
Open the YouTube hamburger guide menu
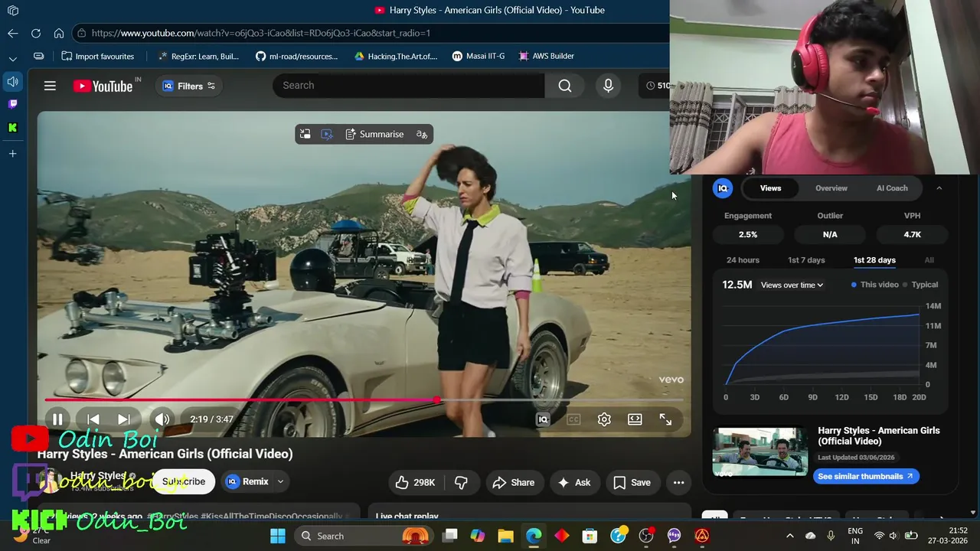pos(50,86)
